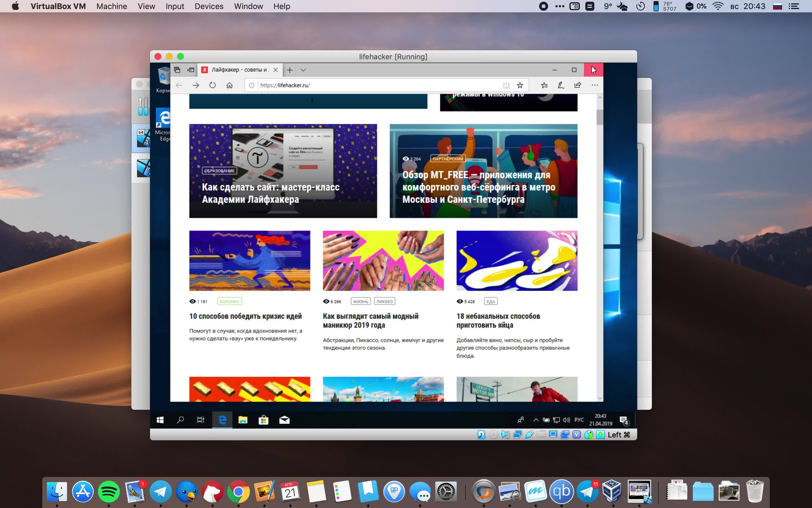Screen dimensions: 812x508
Task: Open the Input menu
Action: point(175,6)
